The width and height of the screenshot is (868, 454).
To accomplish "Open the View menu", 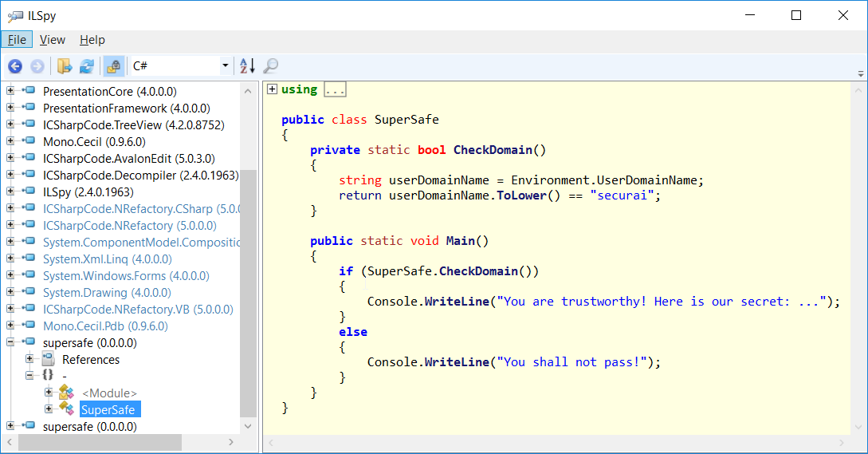I will point(53,40).
